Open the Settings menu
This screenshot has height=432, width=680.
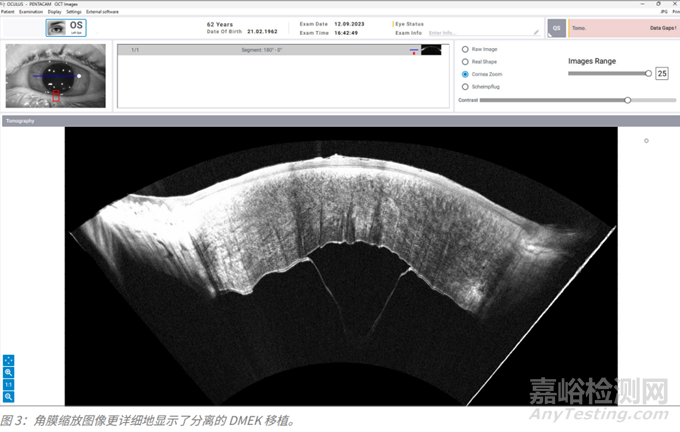74,11
